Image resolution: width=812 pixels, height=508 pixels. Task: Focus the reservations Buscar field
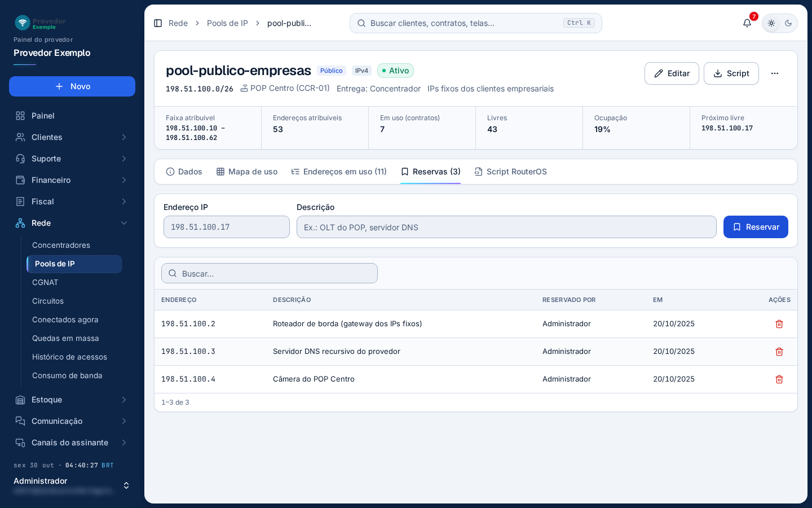(270, 273)
